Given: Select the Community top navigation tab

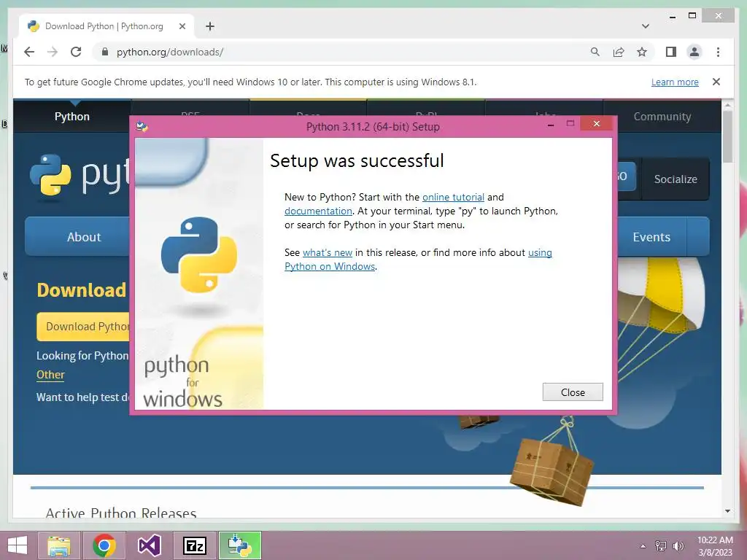Looking at the screenshot, I should (662, 117).
